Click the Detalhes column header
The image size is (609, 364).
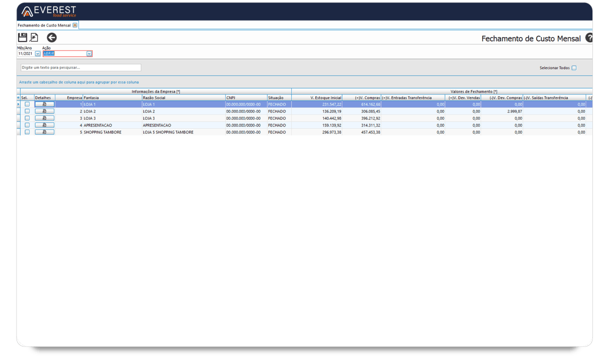[x=44, y=98]
